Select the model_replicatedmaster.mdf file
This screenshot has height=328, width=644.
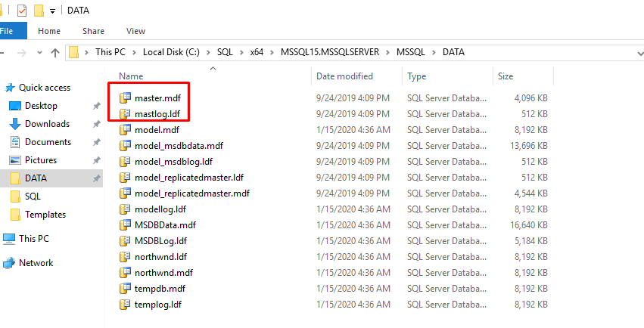(x=191, y=193)
